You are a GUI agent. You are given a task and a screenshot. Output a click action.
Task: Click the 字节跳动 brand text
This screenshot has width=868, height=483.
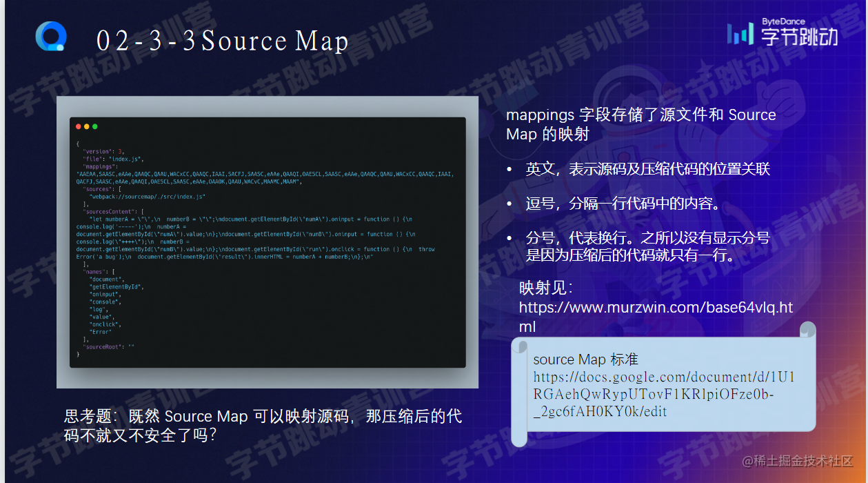(x=800, y=37)
